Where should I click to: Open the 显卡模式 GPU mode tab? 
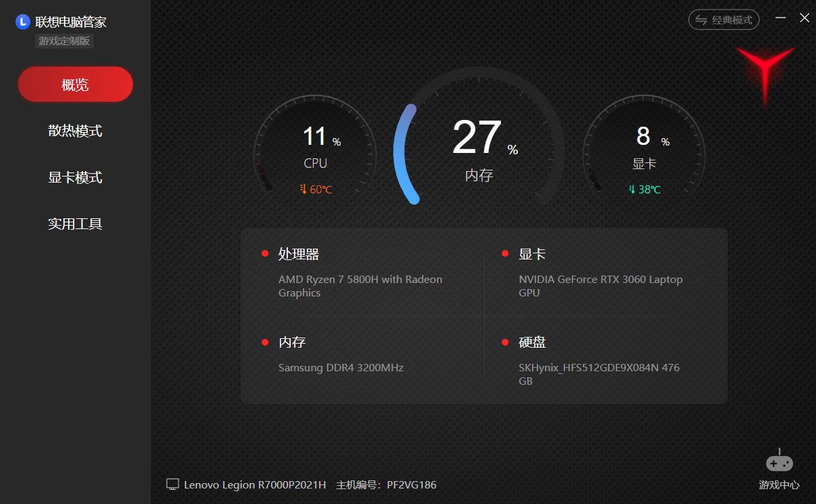pyautogui.click(x=76, y=177)
